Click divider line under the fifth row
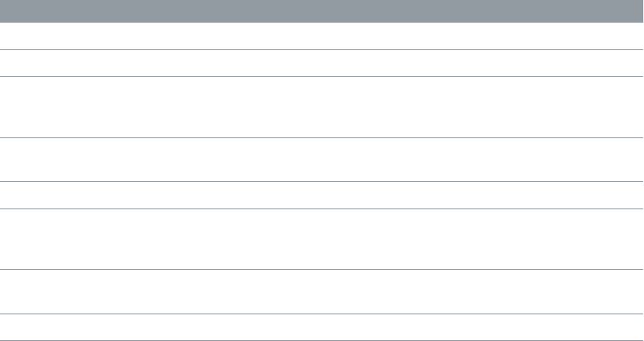This screenshot has width=644, height=341. [x=321, y=208]
